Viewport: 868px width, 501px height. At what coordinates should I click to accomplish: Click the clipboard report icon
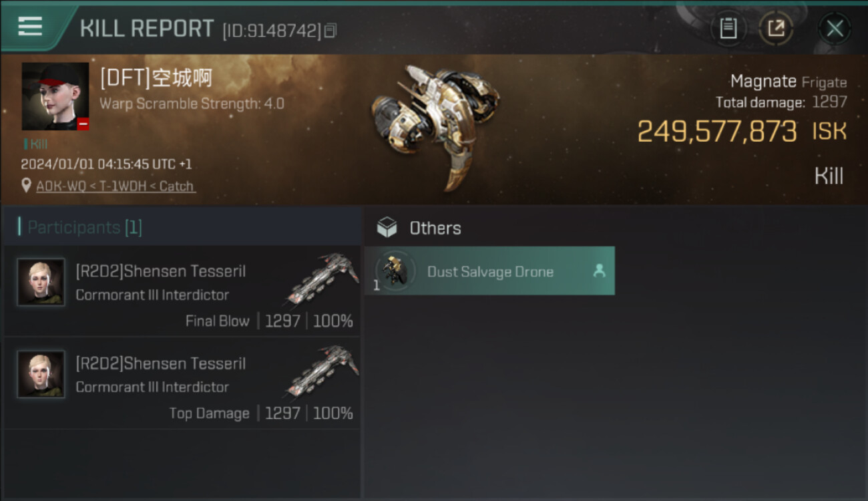(x=728, y=29)
